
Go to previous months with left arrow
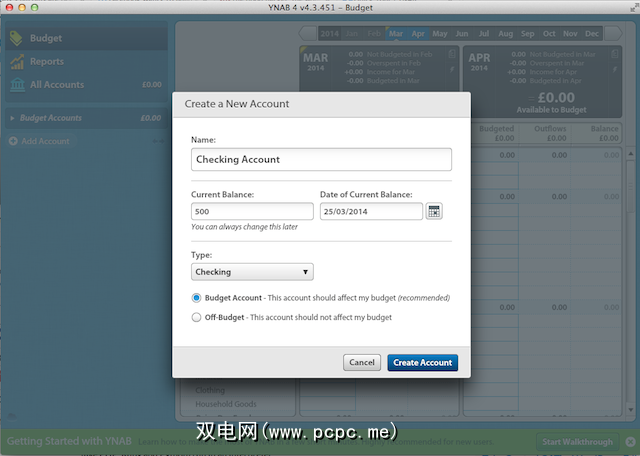[308, 33]
